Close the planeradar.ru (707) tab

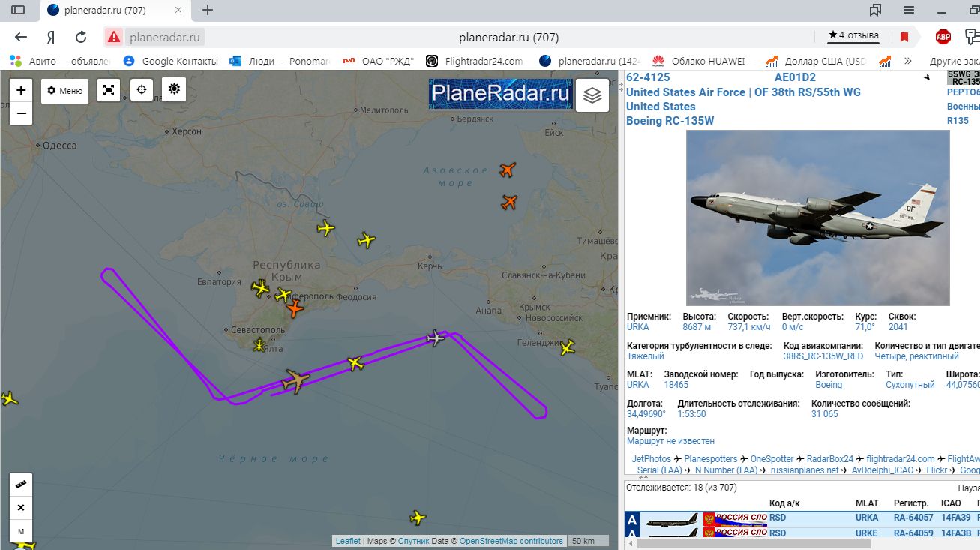[177, 10]
